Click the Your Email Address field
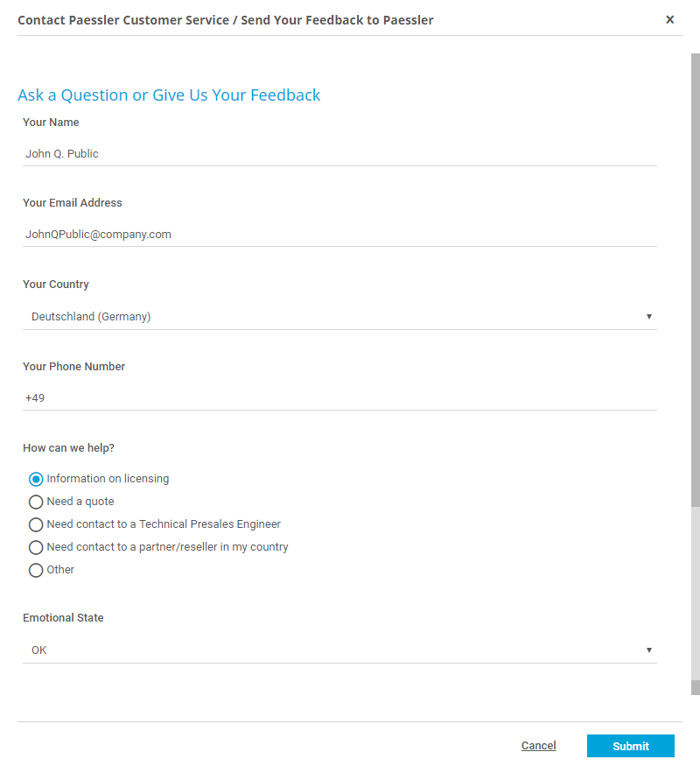This screenshot has width=700, height=766. [x=339, y=234]
